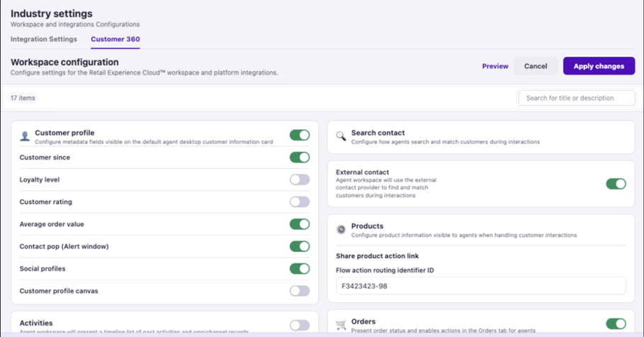Enable the Loyalty level toggle
The image size is (644, 337).
coord(300,179)
